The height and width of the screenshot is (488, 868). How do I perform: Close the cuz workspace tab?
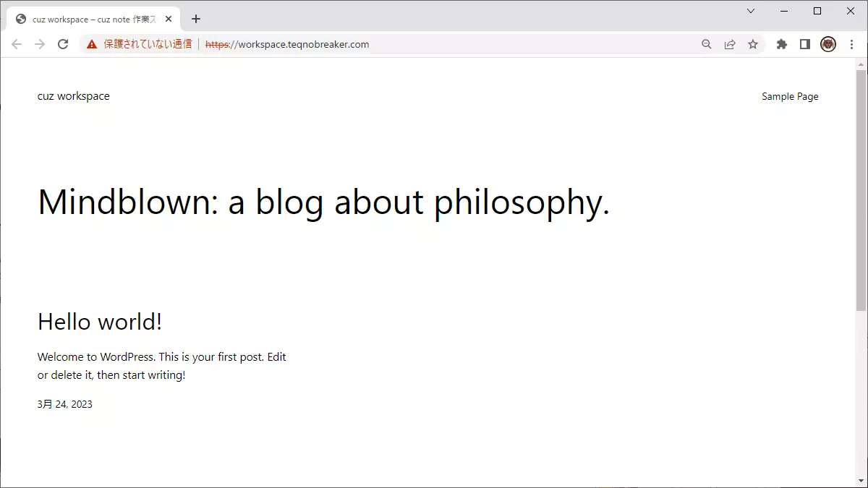click(169, 19)
